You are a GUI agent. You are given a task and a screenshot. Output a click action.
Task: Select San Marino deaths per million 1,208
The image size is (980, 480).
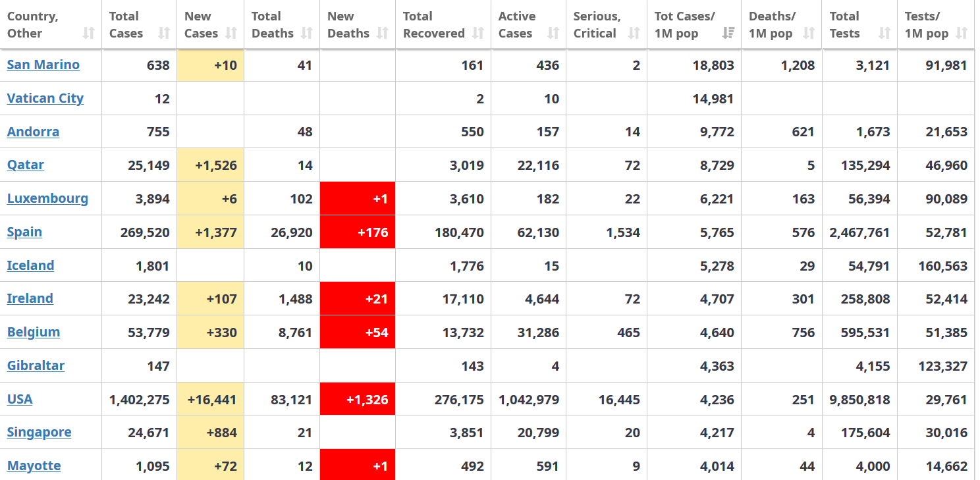coord(798,65)
